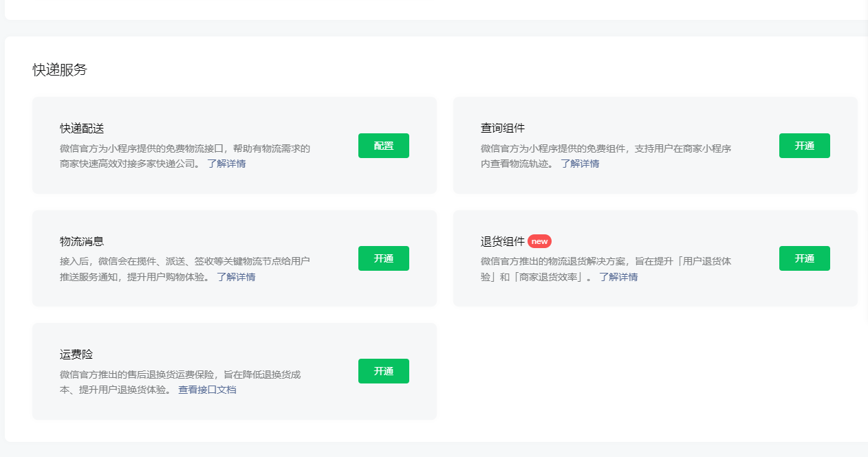Click 配置 button for 快递配送
The height and width of the screenshot is (457, 868).
[x=383, y=146]
